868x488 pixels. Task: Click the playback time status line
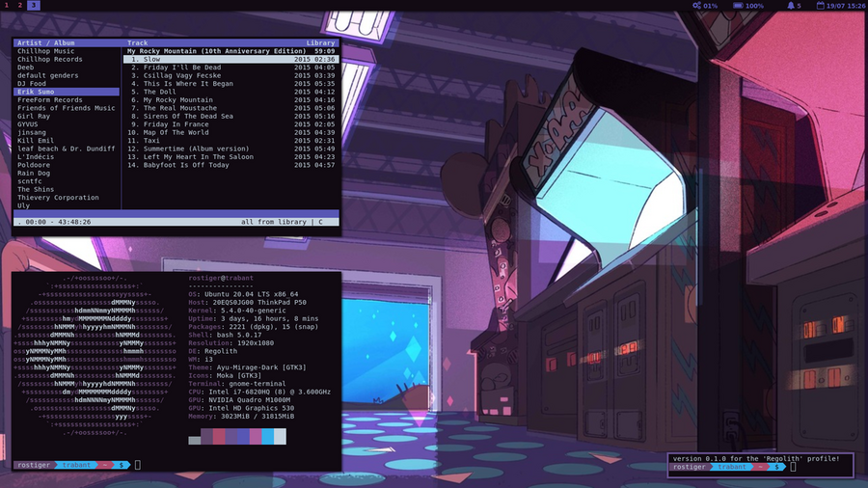tap(56, 222)
